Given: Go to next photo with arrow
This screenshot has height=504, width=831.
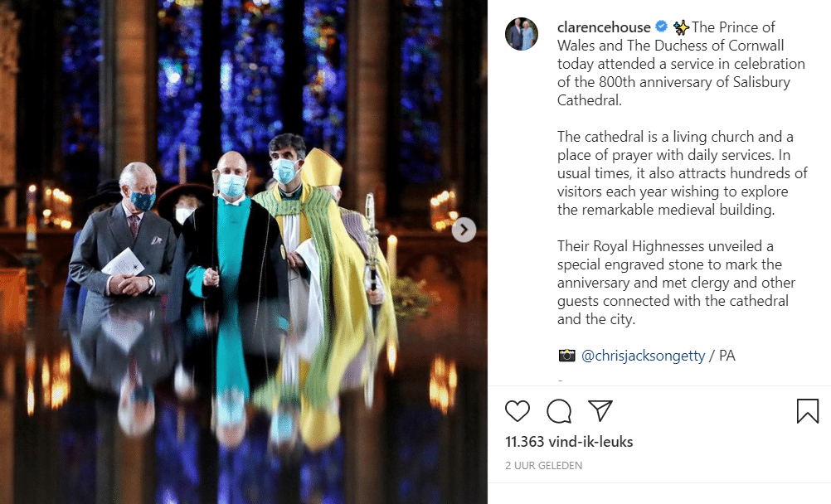Looking at the screenshot, I should click(464, 230).
